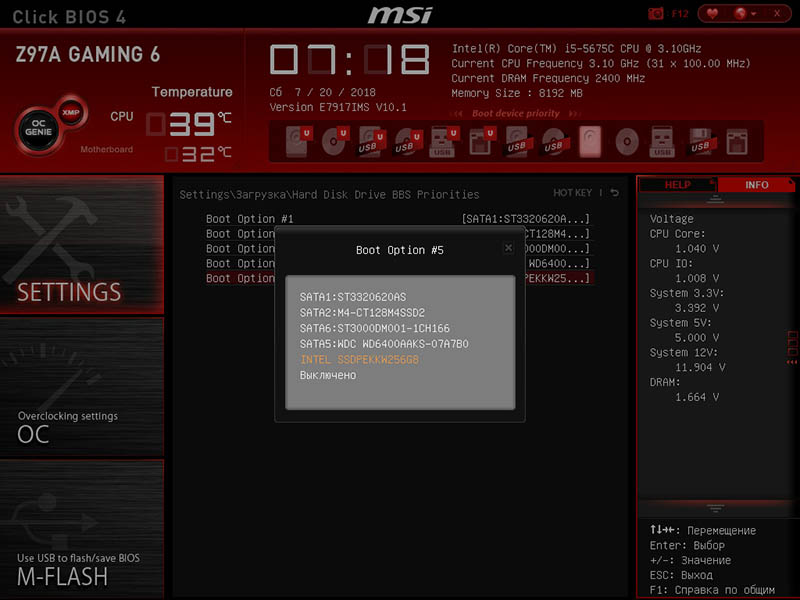
Task: Close the Boot Option #5 dialog
Action: point(508,247)
